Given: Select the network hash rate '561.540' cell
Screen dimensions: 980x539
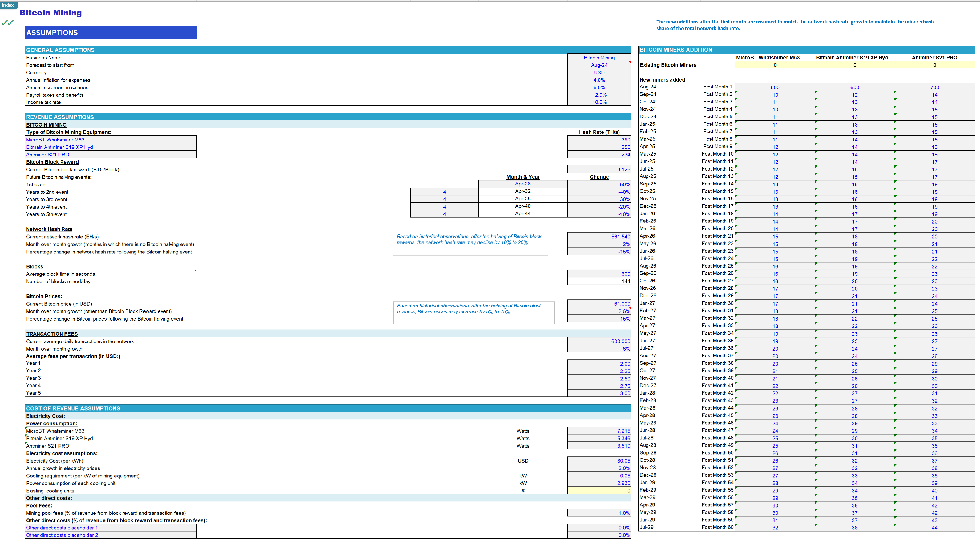Looking at the screenshot, I should click(x=599, y=237).
